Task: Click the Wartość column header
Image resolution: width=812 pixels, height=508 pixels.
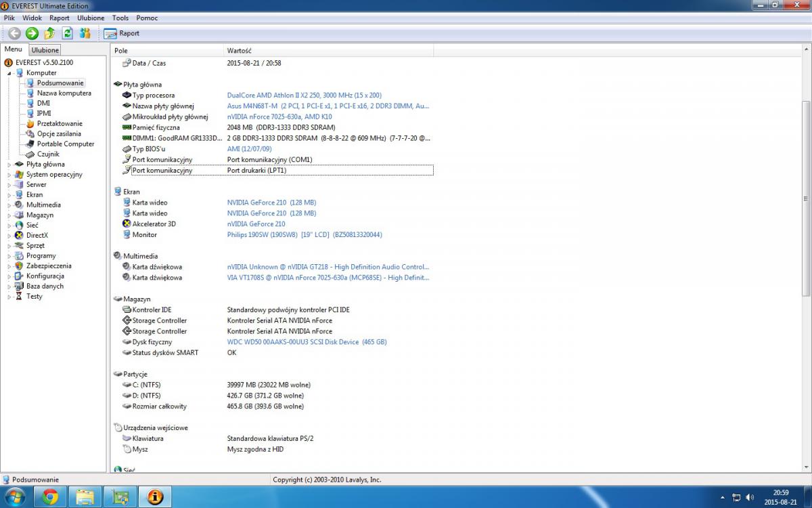Action: pos(328,51)
